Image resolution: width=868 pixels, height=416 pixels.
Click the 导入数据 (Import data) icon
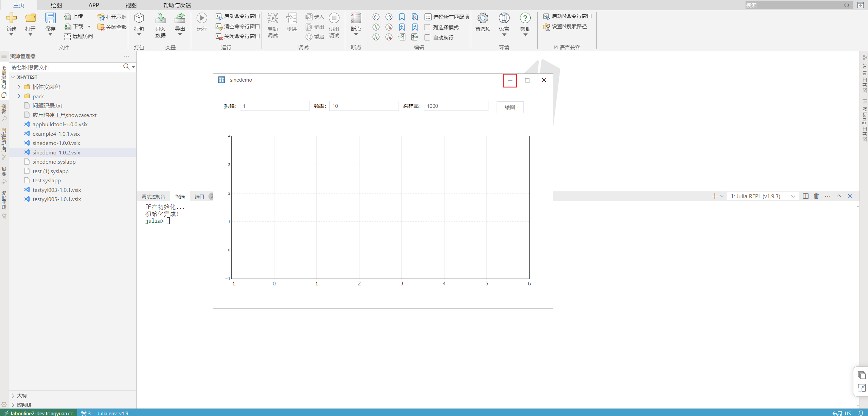(161, 18)
